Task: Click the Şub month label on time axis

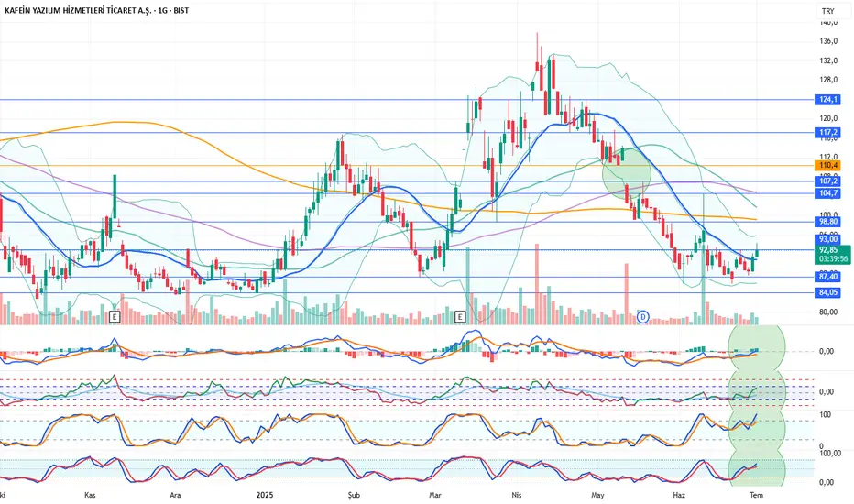Action: [x=354, y=495]
